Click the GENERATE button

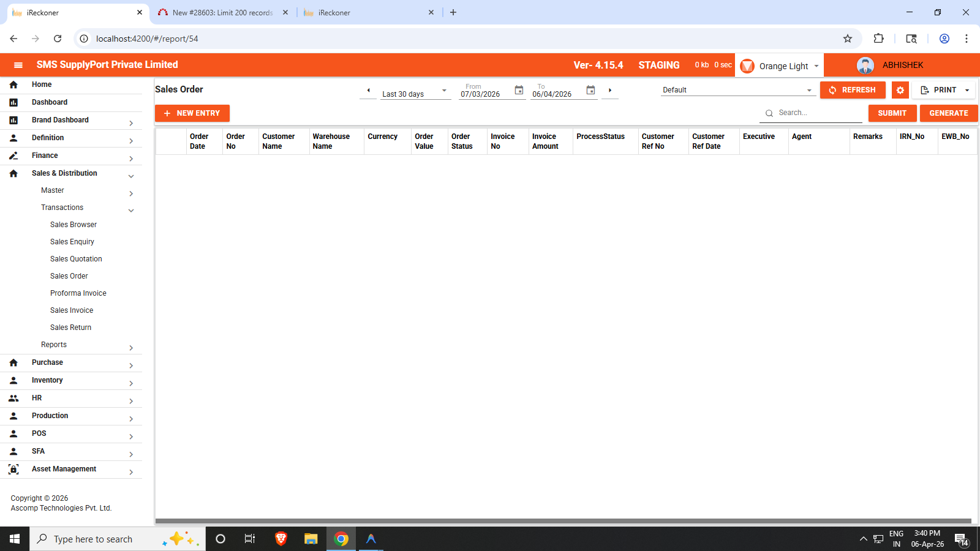click(x=948, y=113)
